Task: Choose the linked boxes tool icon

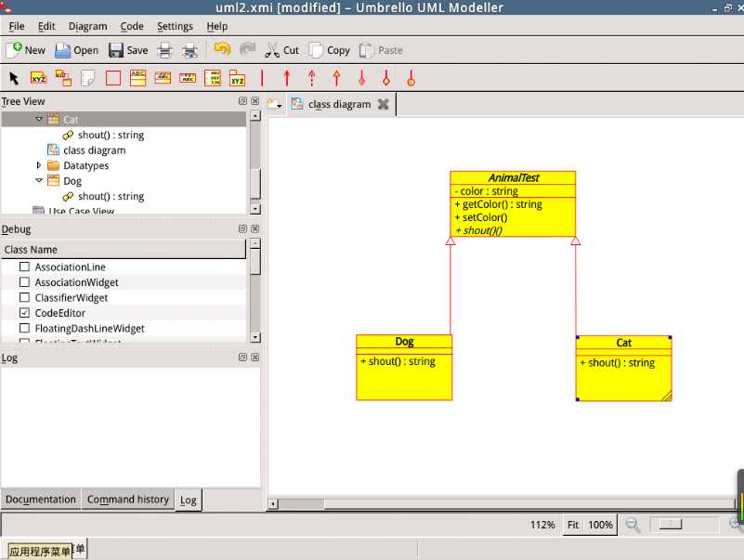Action: (x=63, y=78)
